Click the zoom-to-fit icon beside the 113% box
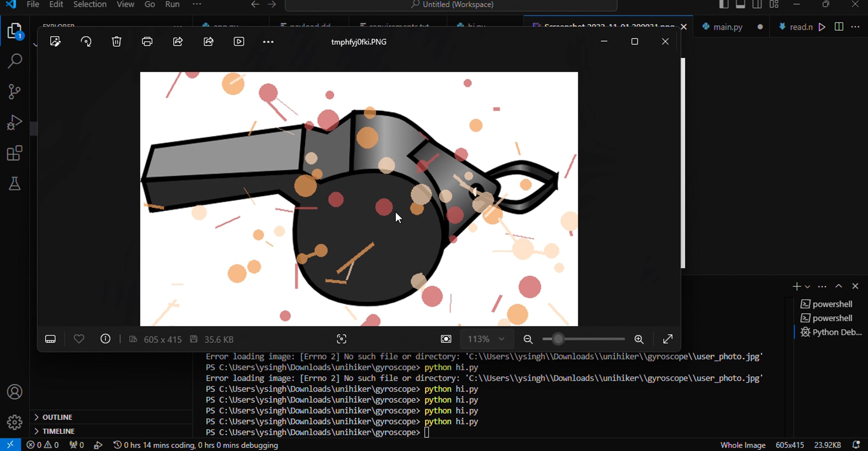The height and width of the screenshot is (451, 868). pyautogui.click(x=446, y=339)
